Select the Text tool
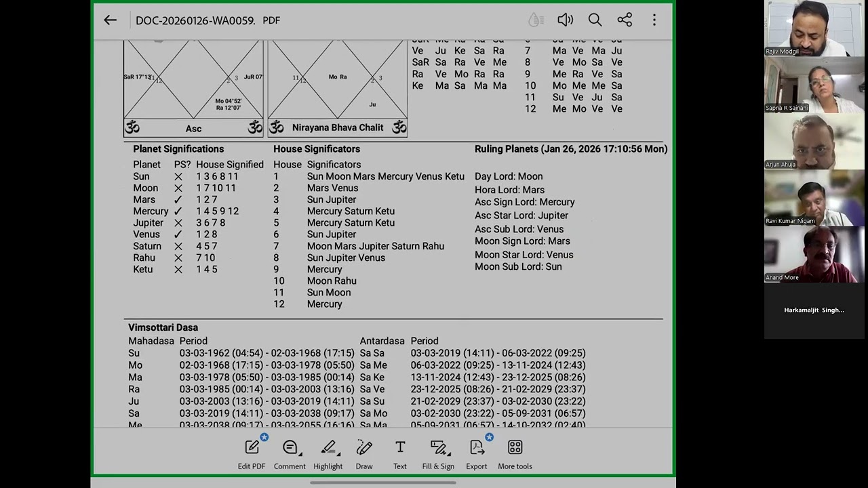This screenshot has width=868, height=488. coord(400,453)
